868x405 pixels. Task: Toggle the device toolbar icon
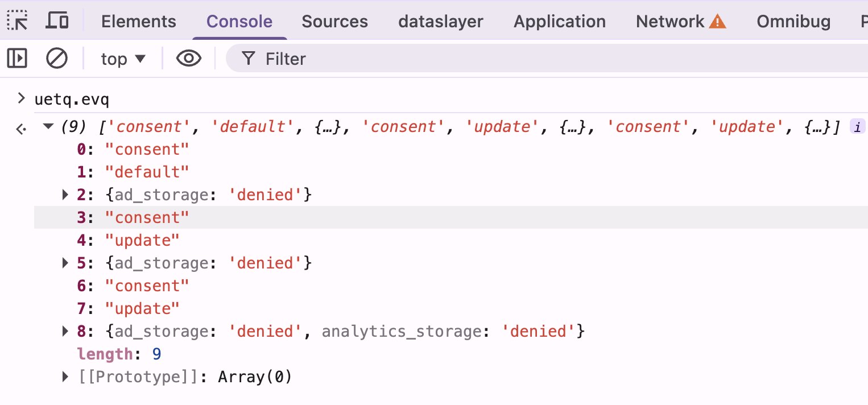tap(57, 21)
